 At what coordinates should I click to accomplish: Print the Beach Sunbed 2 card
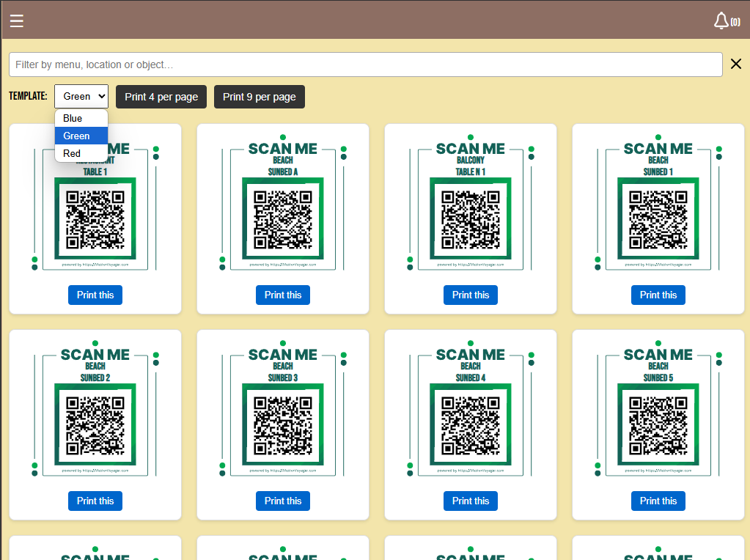coord(95,501)
